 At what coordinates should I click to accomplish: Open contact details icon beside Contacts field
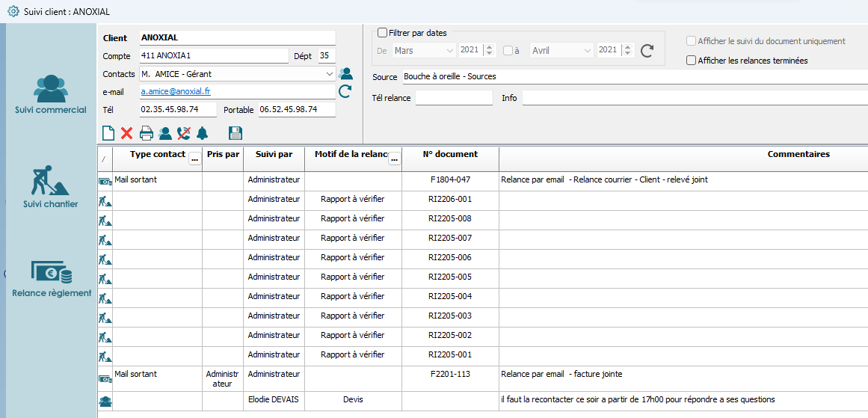click(x=346, y=73)
